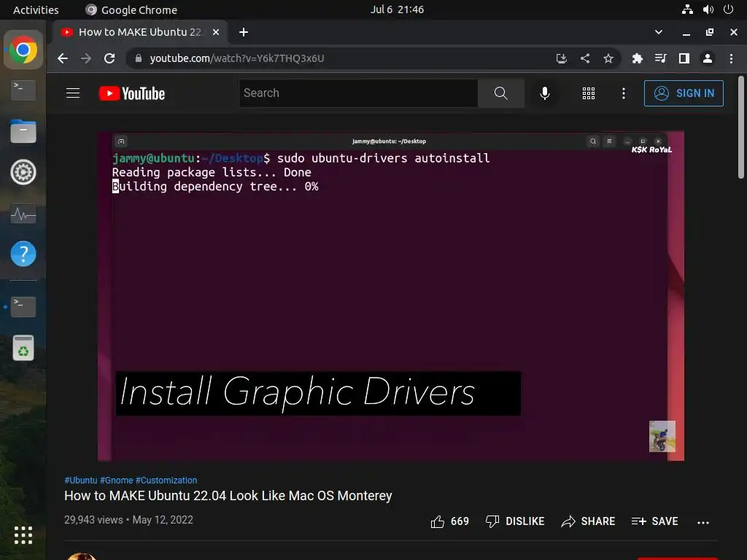Show Applications grid in the dock
747x560 pixels.
(x=23, y=534)
